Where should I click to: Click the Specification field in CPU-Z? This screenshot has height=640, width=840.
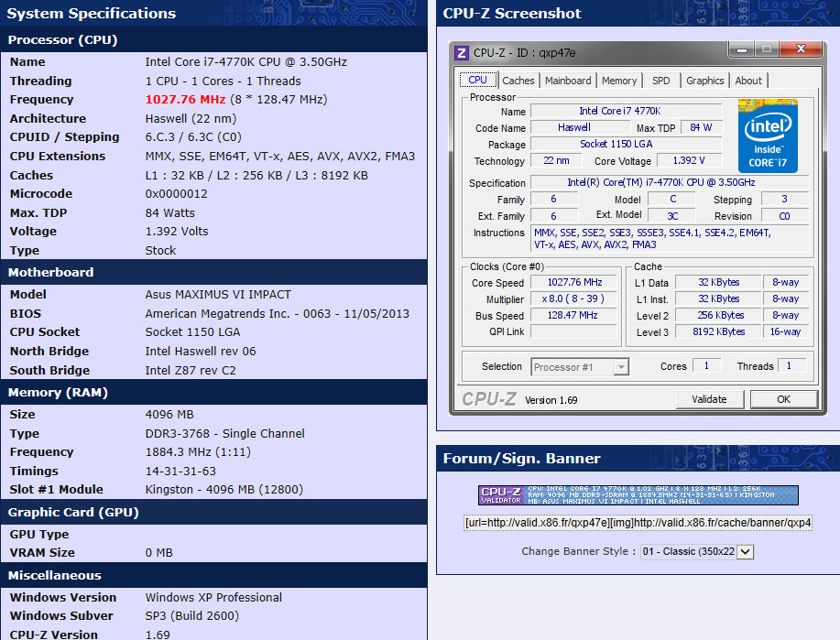point(669,182)
